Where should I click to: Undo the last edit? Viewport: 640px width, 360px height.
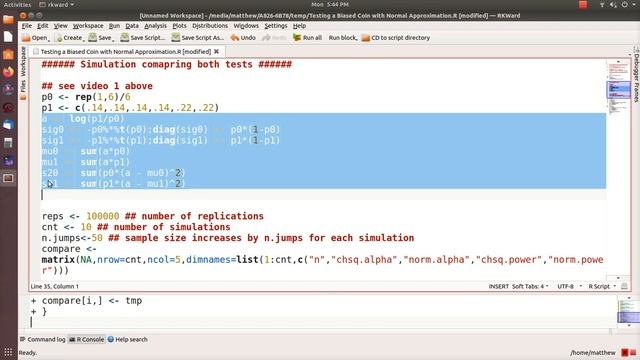[243, 38]
